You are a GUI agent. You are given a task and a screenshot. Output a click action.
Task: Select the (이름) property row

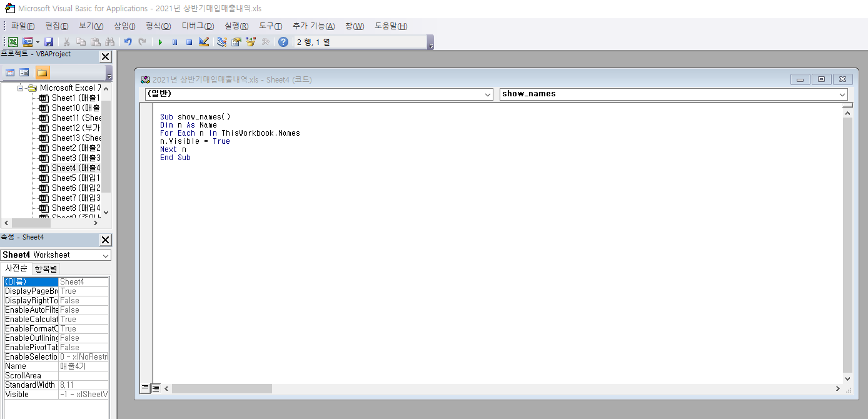pyautogui.click(x=56, y=281)
